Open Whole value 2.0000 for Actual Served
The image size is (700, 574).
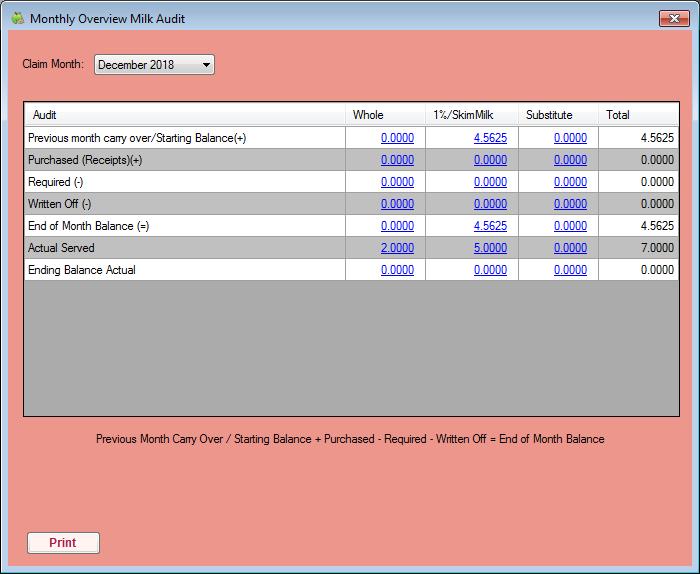[397, 248]
